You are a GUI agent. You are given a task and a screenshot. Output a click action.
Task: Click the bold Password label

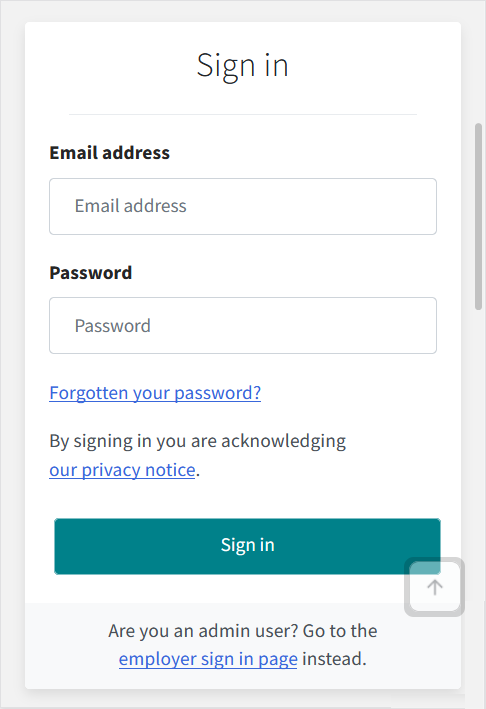pyautogui.click(x=90, y=273)
